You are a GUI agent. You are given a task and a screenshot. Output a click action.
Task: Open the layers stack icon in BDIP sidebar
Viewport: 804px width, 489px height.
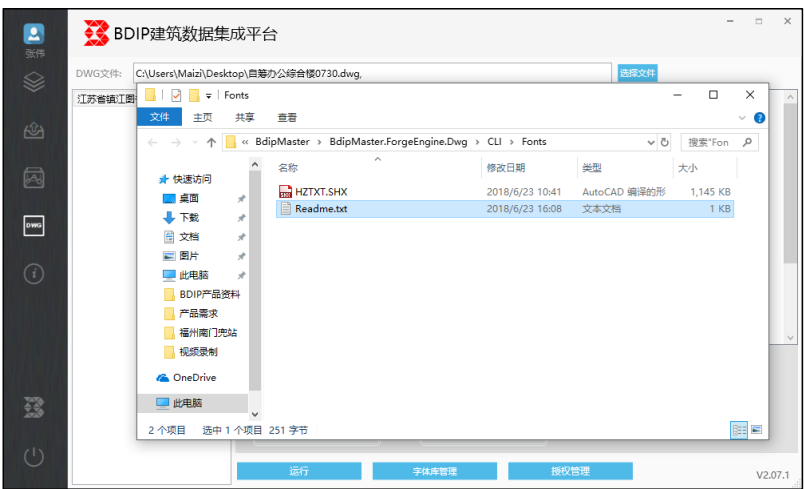click(34, 82)
